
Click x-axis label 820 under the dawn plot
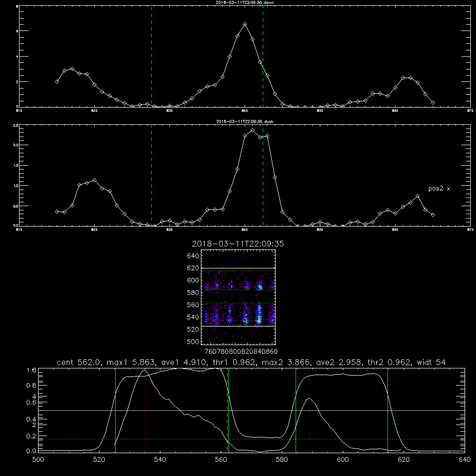[94, 111]
